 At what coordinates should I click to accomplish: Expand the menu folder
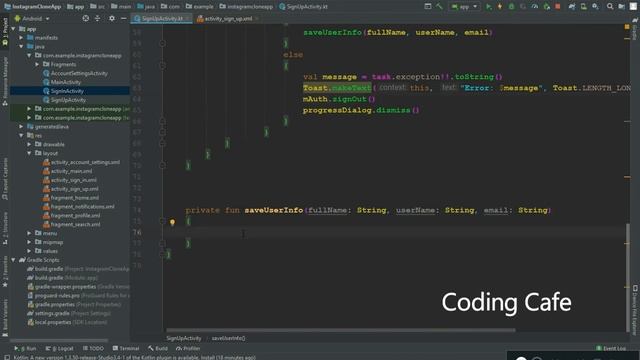click(29, 233)
